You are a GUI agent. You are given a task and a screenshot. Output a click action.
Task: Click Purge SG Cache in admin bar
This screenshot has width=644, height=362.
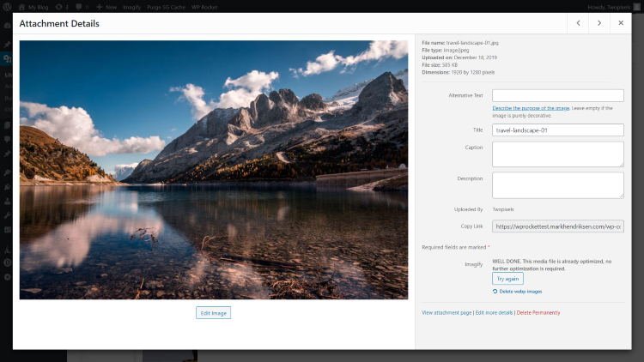click(x=166, y=7)
